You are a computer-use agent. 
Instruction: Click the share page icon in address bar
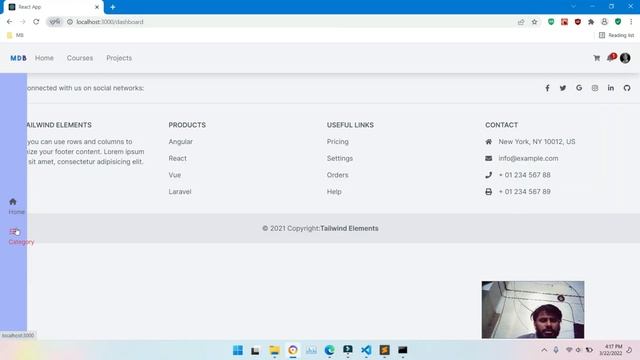pos(521,22)
